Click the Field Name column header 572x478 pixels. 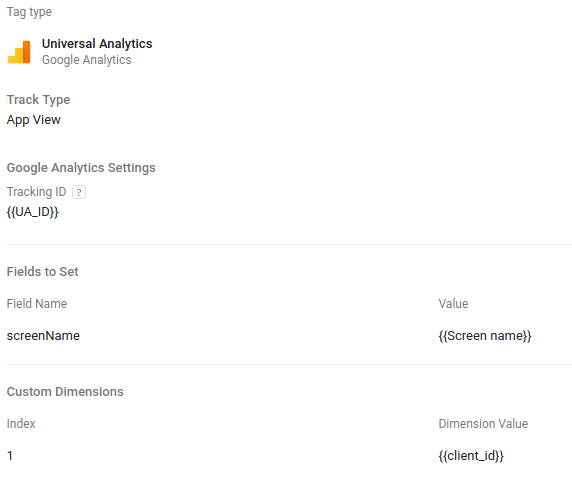[x=37, y=304]
